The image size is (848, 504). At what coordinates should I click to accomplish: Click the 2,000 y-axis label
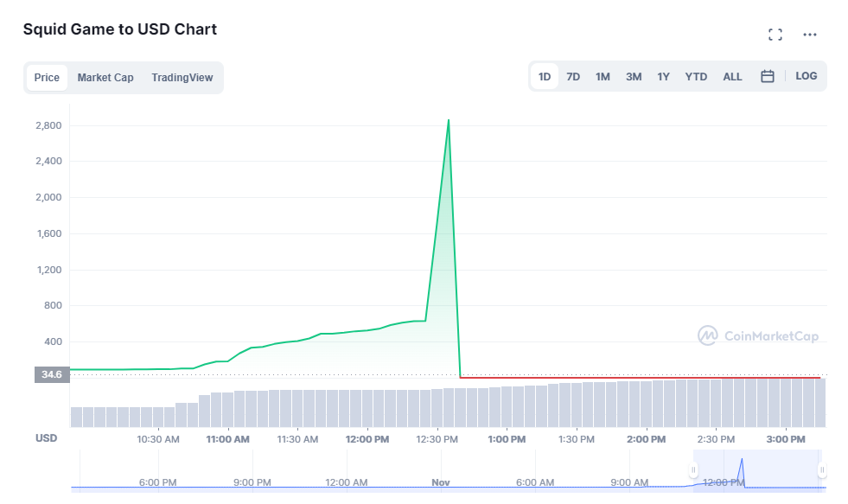coord(48,197)
